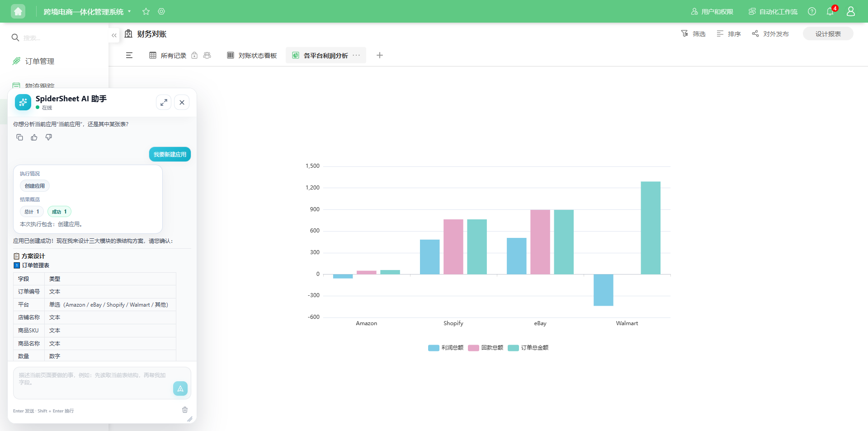
Task: Like the AI assistant reply
Action: tap(34, 137)
